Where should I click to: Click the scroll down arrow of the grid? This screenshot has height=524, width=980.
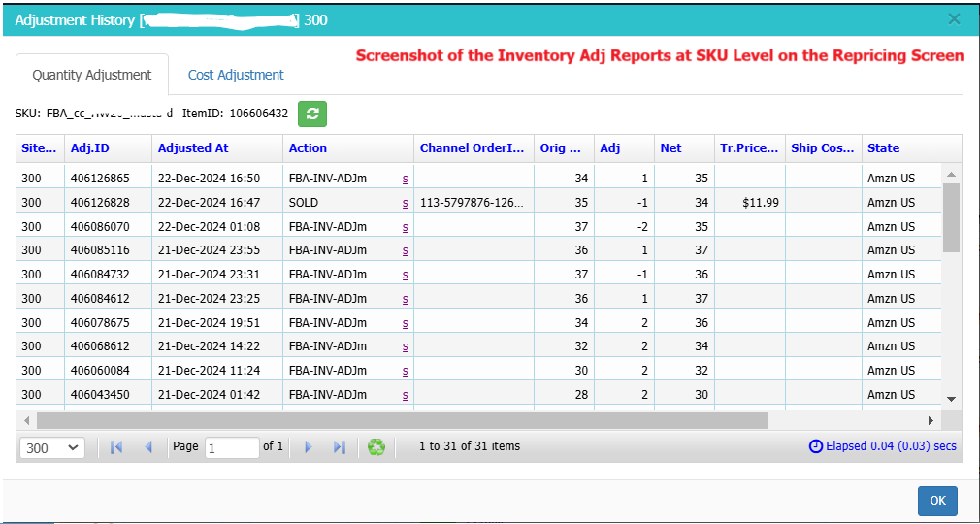pos(951,399)
